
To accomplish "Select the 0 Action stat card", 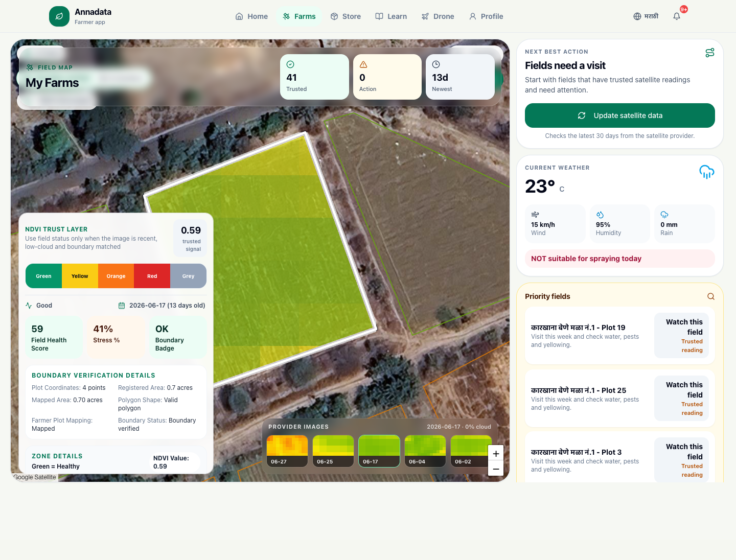I will 387,77.
